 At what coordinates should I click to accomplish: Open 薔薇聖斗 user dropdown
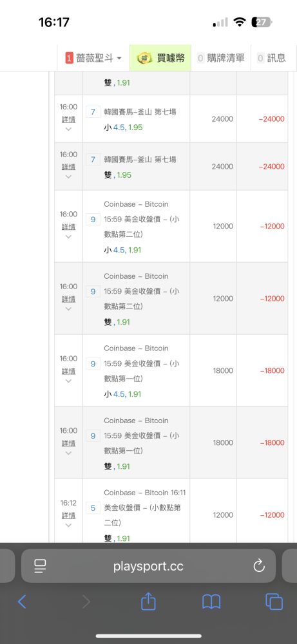click(x=93, y=58)
